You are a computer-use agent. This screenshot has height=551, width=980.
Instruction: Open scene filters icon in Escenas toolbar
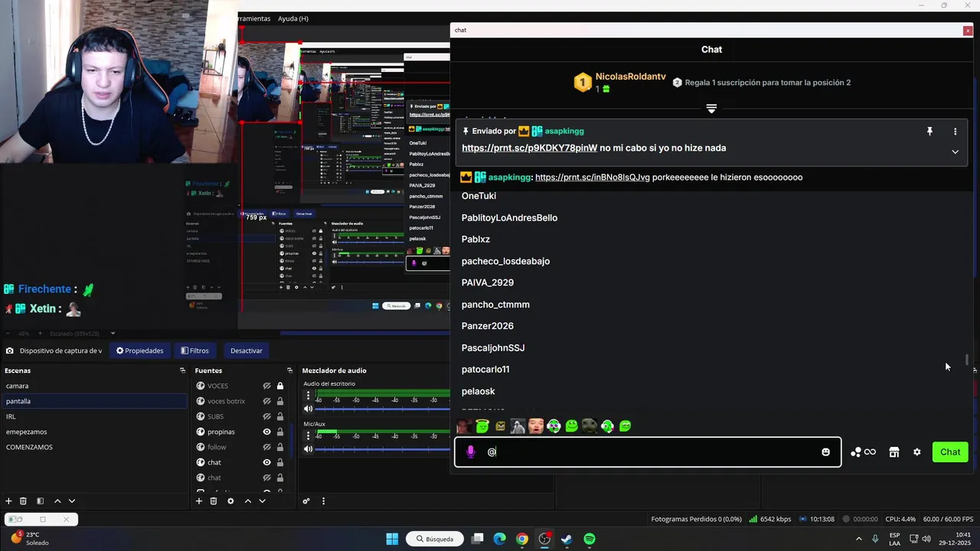(40, 500)
